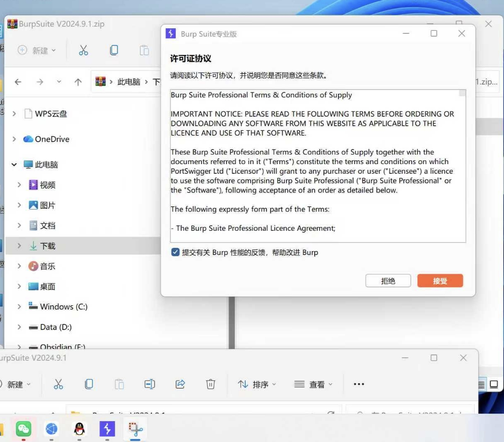
Task: Open New (新建) menu in bottom window
Action: pyautogui.click(x=15, y=384)
